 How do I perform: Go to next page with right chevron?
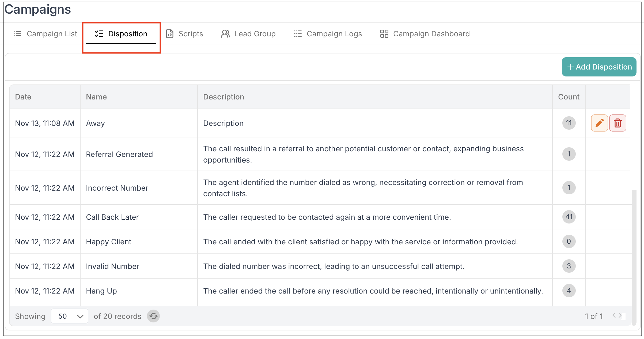(620, 315)
